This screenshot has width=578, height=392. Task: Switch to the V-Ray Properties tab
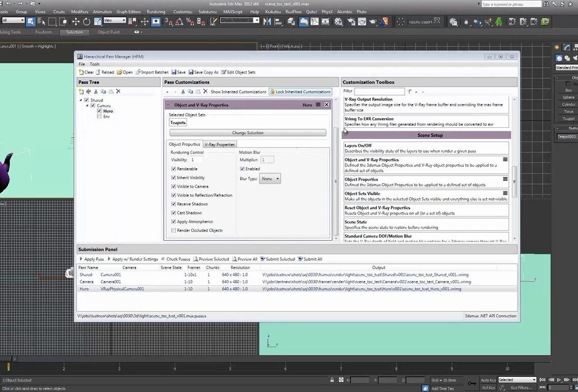click(220, 144)
